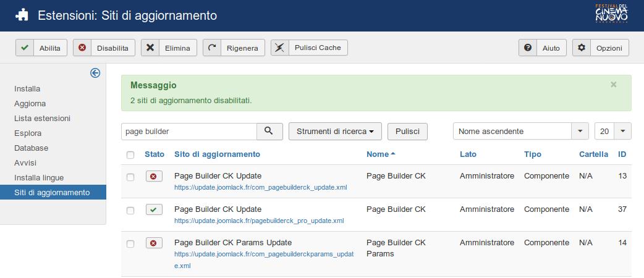Viewport: 644px width, 278px height.
Task: Sort by Nome column header
Action: pyautogui.click(x=380, y=154)
